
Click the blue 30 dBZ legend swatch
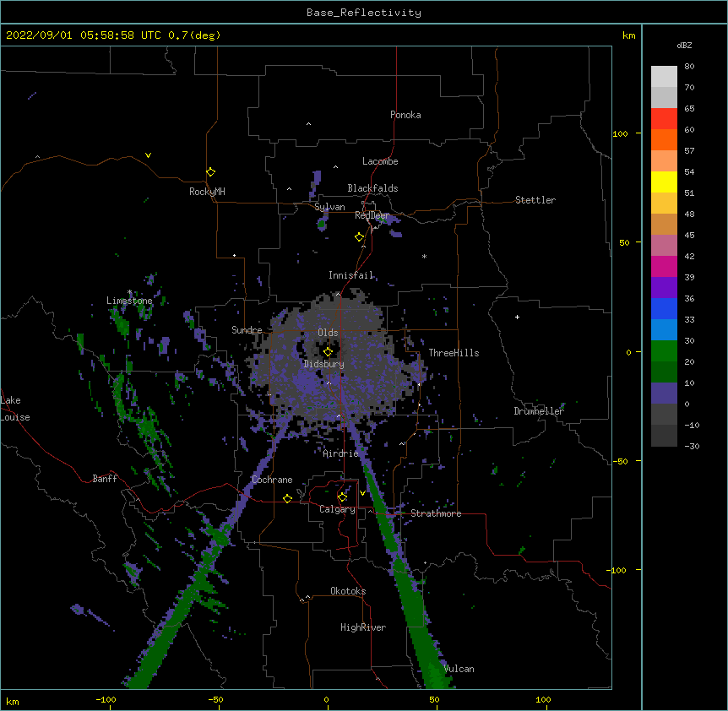[x=664, y=330]
